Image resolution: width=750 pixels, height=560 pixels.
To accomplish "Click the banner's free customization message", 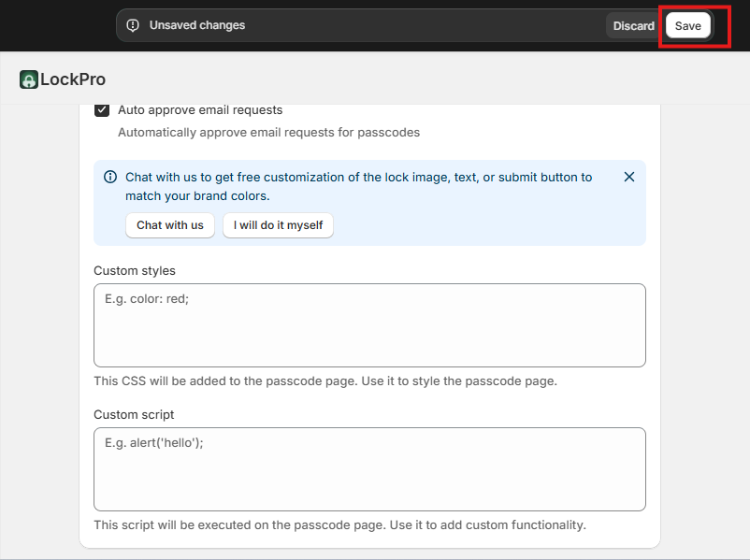I will (358, 186).
